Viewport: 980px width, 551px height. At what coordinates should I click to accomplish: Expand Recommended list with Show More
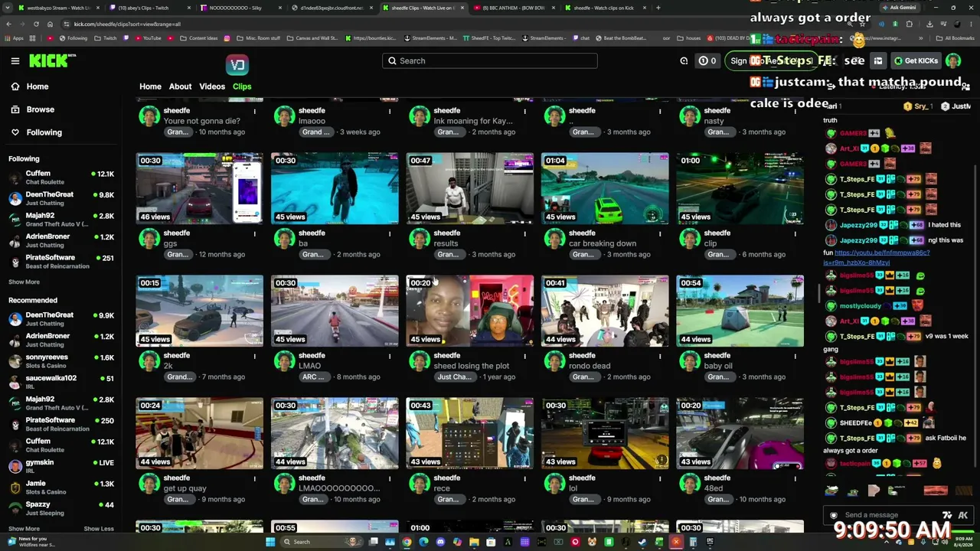24,529
